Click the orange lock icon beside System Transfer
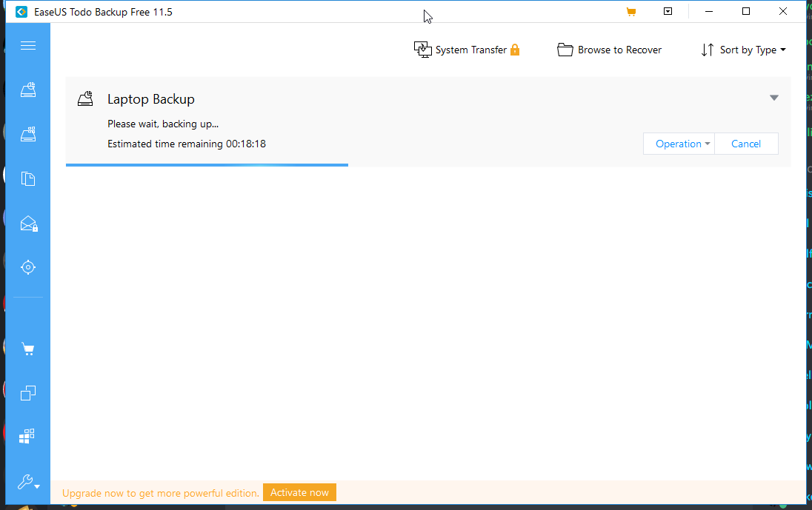 tap(515, 50)
